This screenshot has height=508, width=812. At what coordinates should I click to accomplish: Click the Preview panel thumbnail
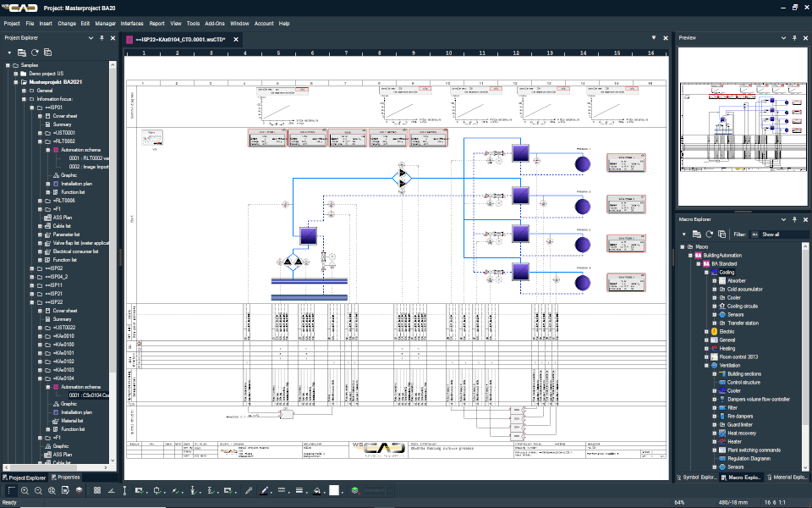point(741,127)
